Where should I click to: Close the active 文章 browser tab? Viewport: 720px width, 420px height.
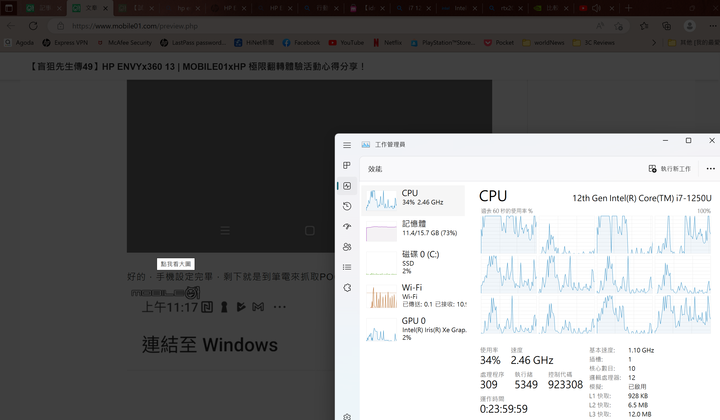pos(106,8)
